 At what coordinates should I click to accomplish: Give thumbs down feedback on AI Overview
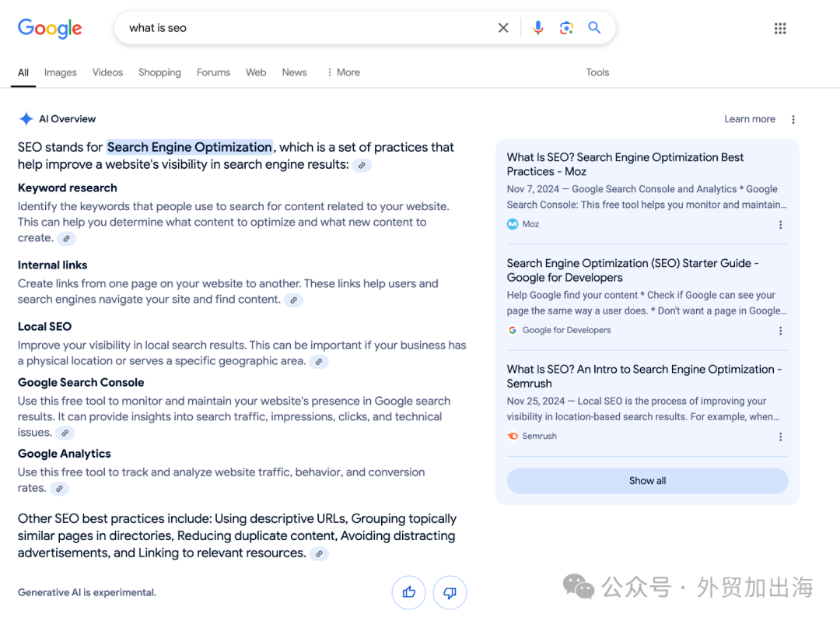450,592
